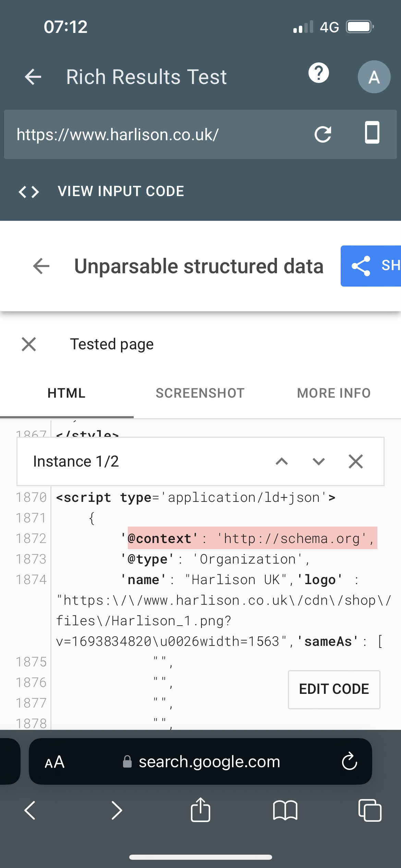Close the Tested page panel
The width and height of the screenshot is (401, 868).
[x=29, y=344]
